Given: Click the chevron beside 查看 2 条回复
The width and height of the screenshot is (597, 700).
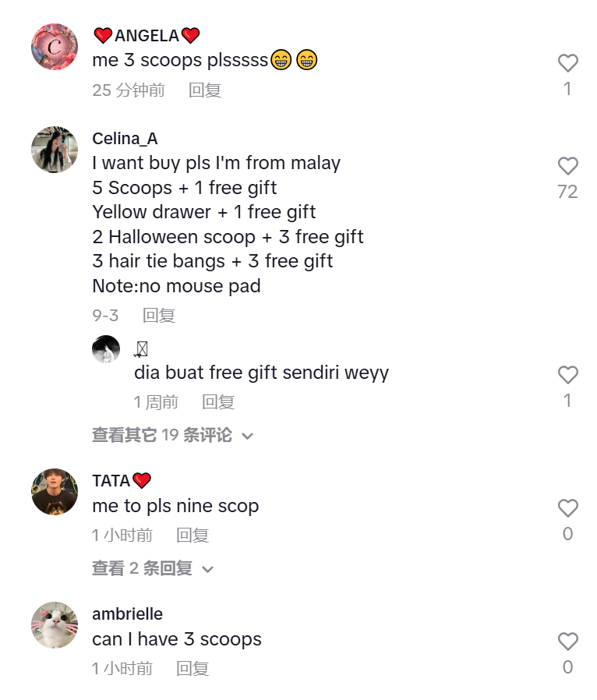Looking at the screenshot, I should click(x=207, y=570).
